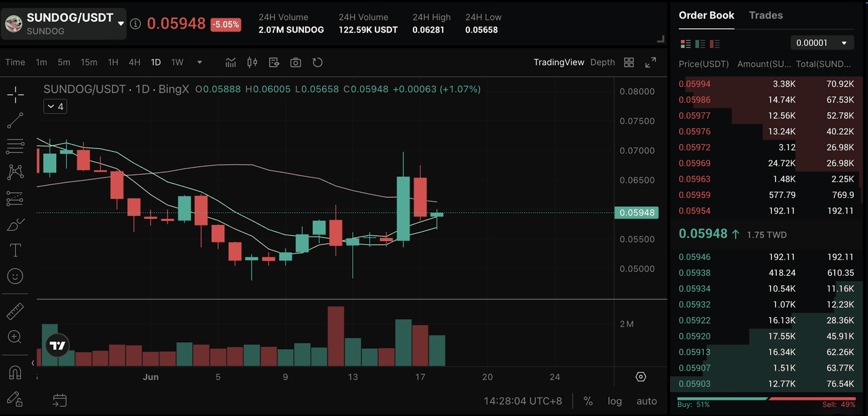Click the SUNDOG/USDT 1D BingX chart title
This screenshot has width=868, height=416.
[x=117, y=89]
